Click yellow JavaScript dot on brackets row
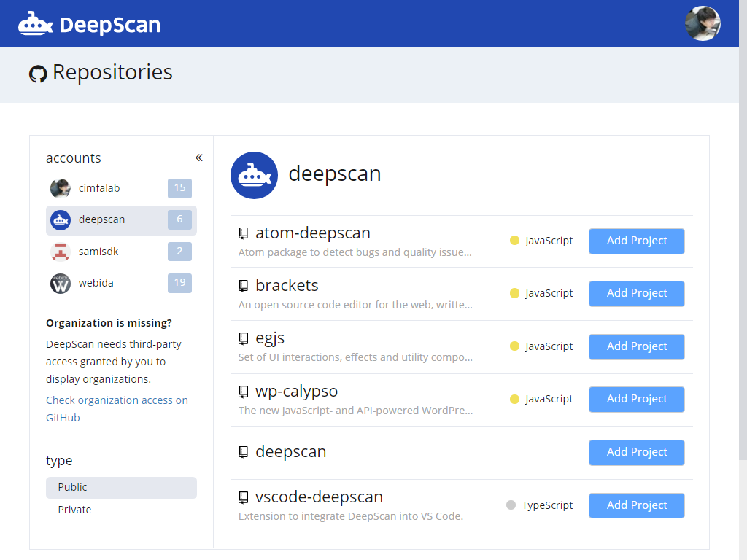This screenshot has height=560, width=747. (x=514, y=293)
